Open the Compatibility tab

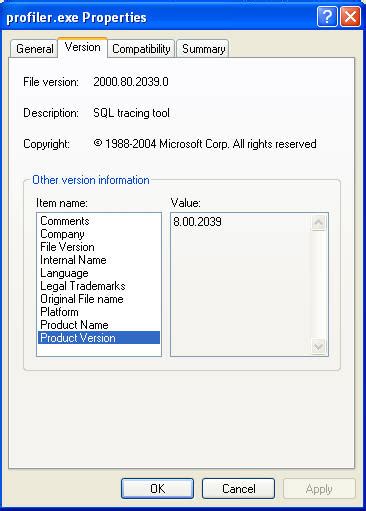click(x=141, y=49)
